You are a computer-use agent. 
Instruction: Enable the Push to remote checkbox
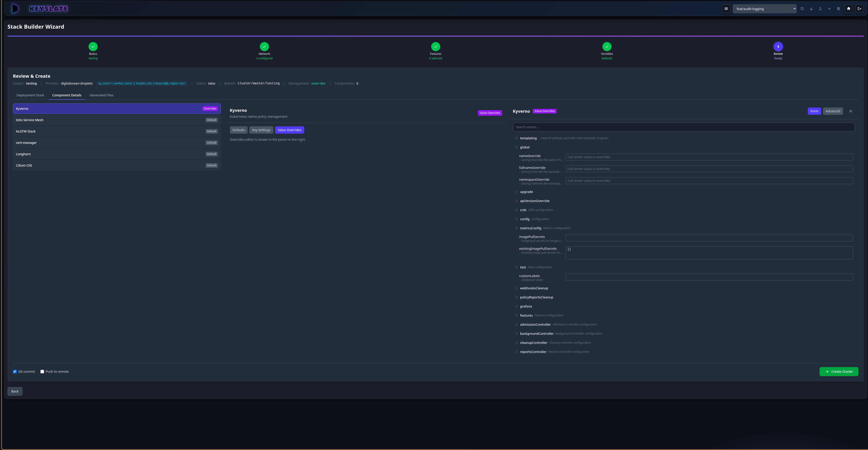tap(42, 372)
